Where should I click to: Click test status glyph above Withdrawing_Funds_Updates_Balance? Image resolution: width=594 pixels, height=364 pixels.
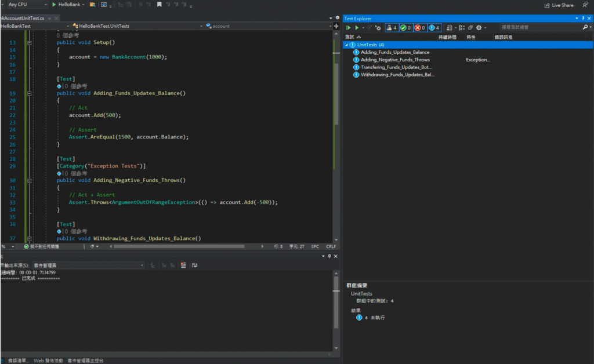tap(59, 232)
